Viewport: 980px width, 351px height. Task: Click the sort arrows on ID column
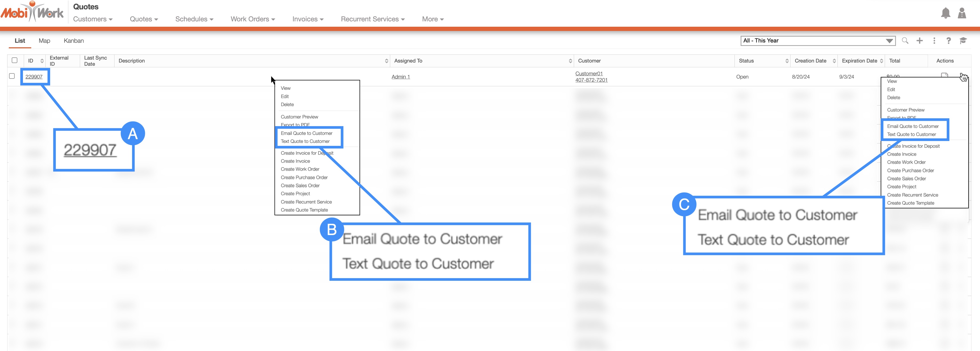tap(42, 61)
